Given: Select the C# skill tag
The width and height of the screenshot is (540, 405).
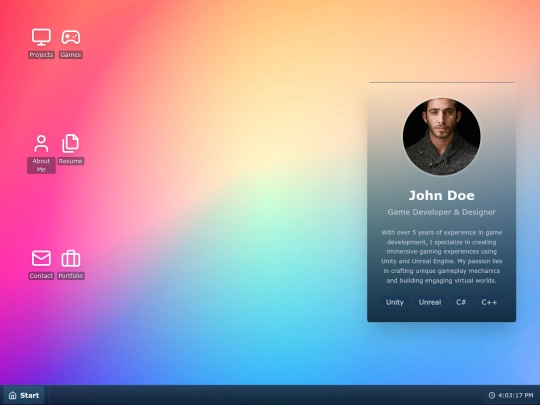Looking at the screenshot, I should [461, 302].
